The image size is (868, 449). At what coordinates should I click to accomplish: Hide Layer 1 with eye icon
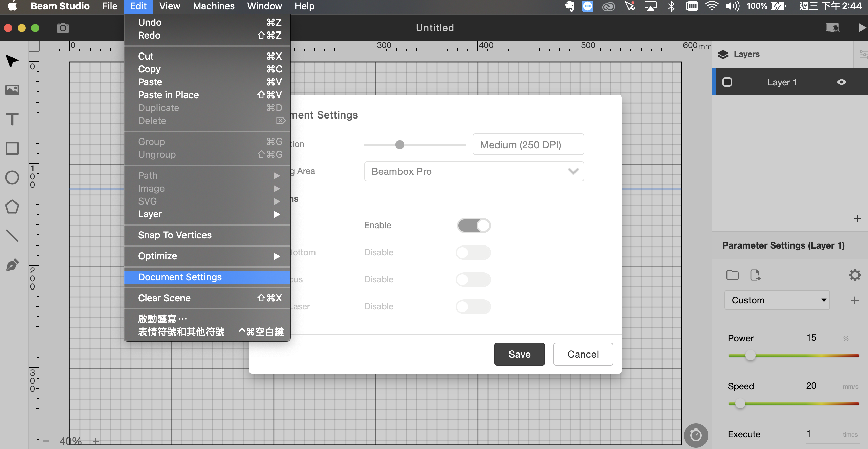click(842, 82)
